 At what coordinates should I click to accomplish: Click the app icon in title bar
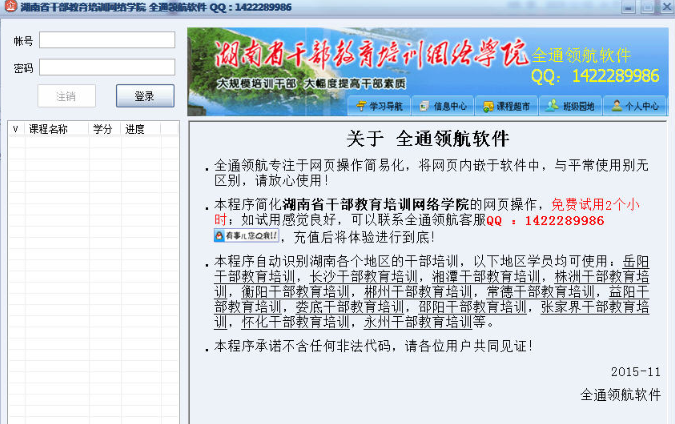tap(10, 7)
